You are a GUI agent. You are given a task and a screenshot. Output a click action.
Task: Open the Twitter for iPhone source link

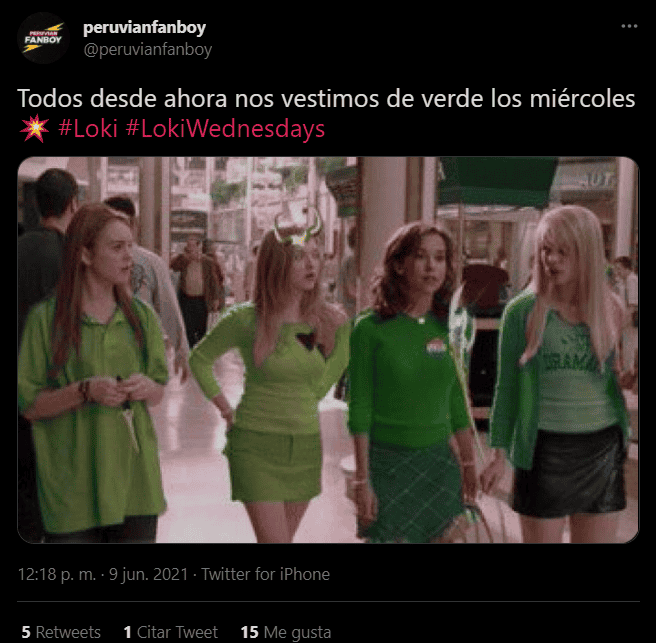[266, 574]
